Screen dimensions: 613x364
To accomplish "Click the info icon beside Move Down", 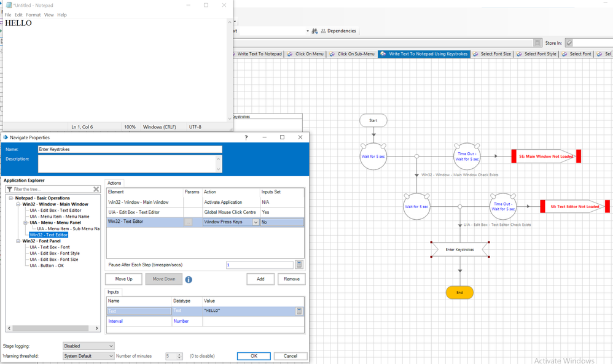I will tap(189, 279).
